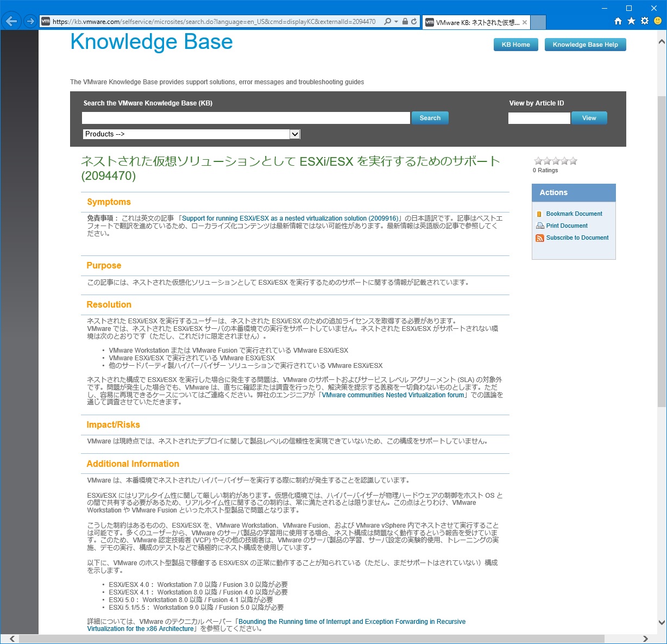Close the VMware KB tab

pos(524,22)
